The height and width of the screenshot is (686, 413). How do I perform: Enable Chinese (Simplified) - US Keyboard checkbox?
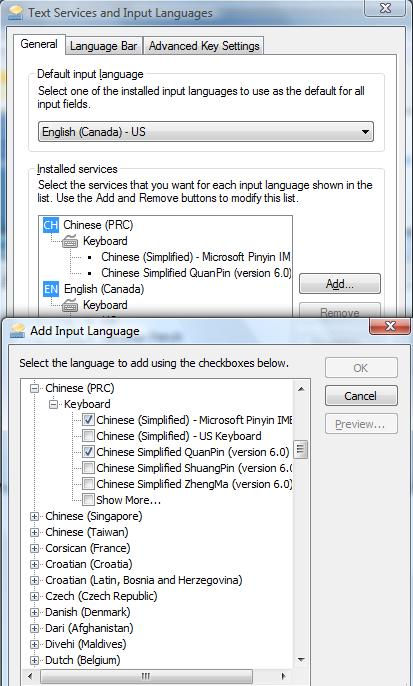point(89,436)
